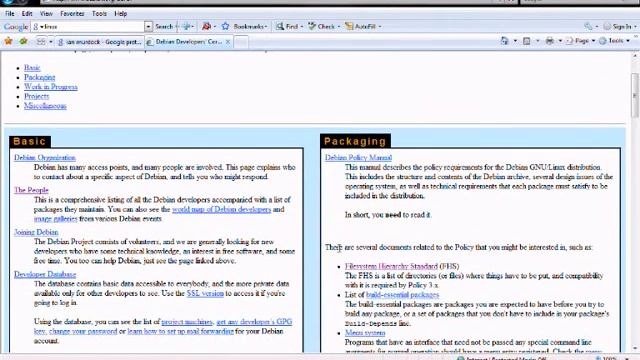Click the Print icon
Screen dimensions: 640x360
550,41
